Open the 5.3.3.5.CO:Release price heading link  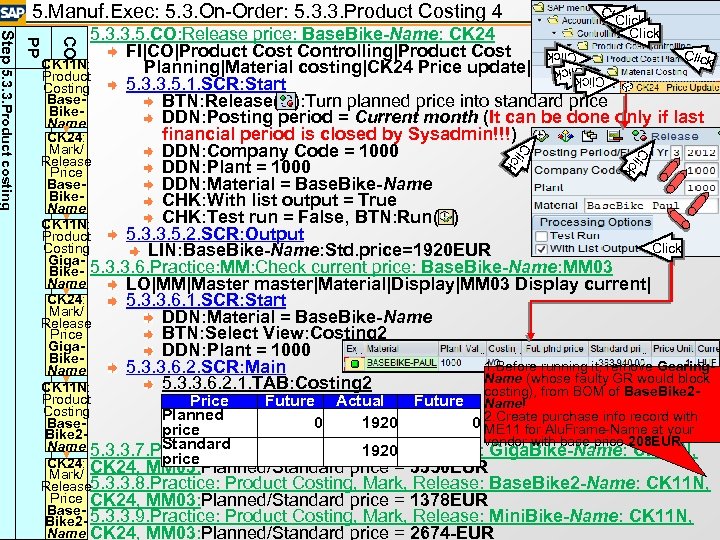click(292, 34)
